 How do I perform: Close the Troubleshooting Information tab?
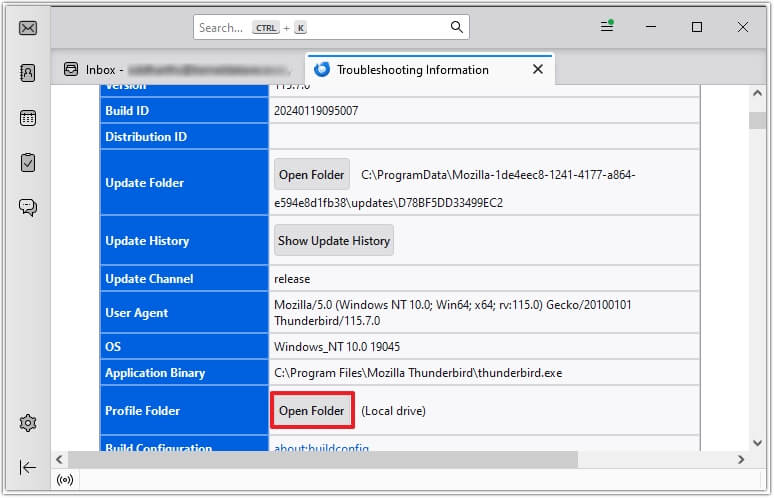[x=538, y=69]
